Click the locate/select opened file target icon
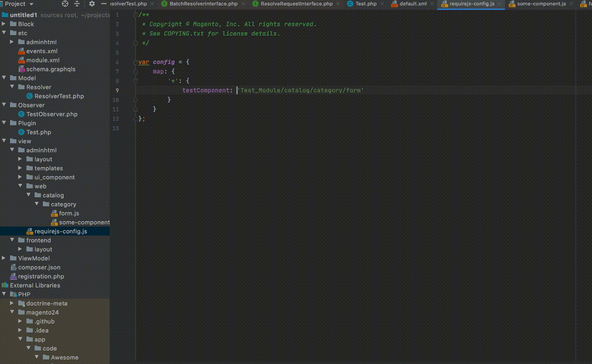592x364 pixels. point(65,4)
